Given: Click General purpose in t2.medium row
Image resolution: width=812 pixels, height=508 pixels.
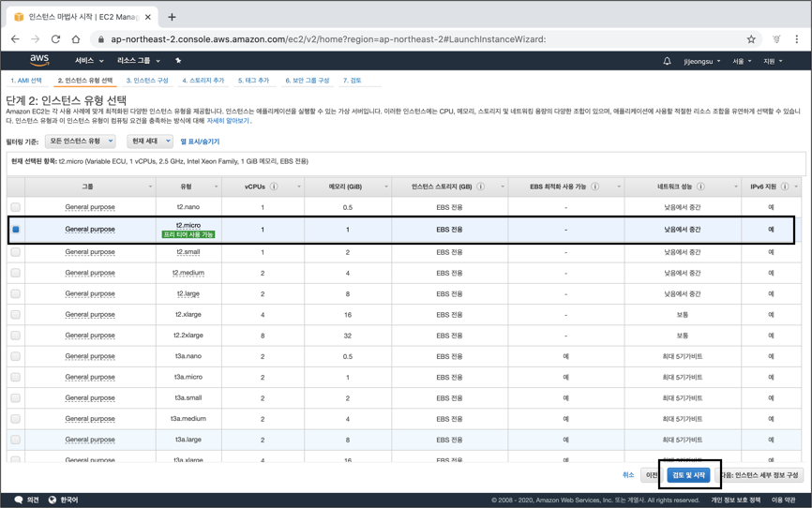Looking at the screenshot, I should point(90,273).
